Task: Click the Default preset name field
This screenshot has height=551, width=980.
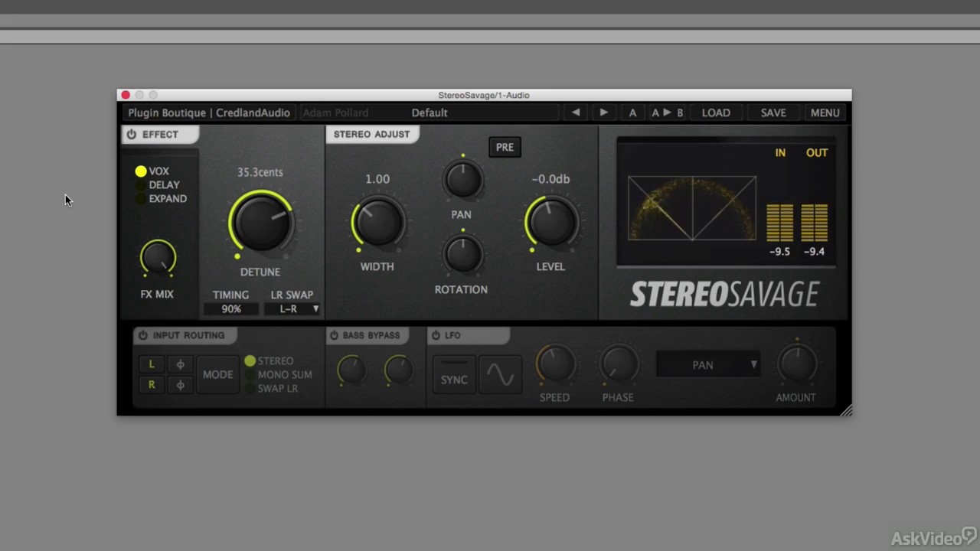Action: 430,112
